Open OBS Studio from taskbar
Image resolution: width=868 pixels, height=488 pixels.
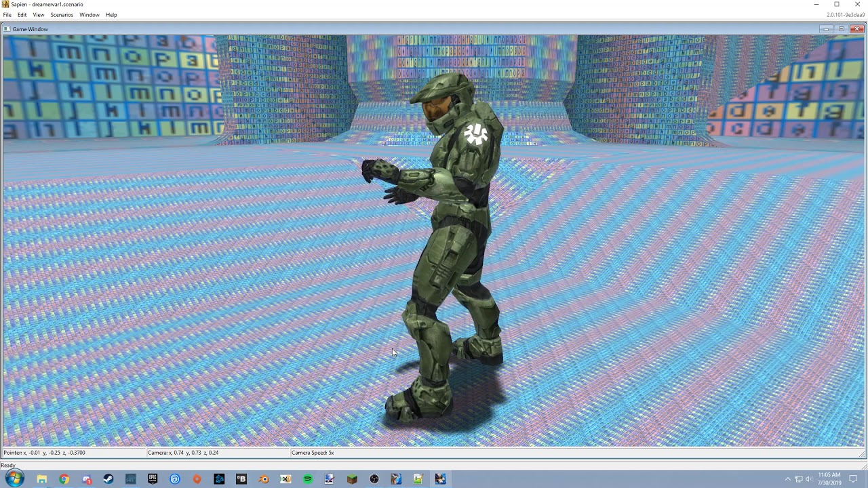(x=374, y=479)
